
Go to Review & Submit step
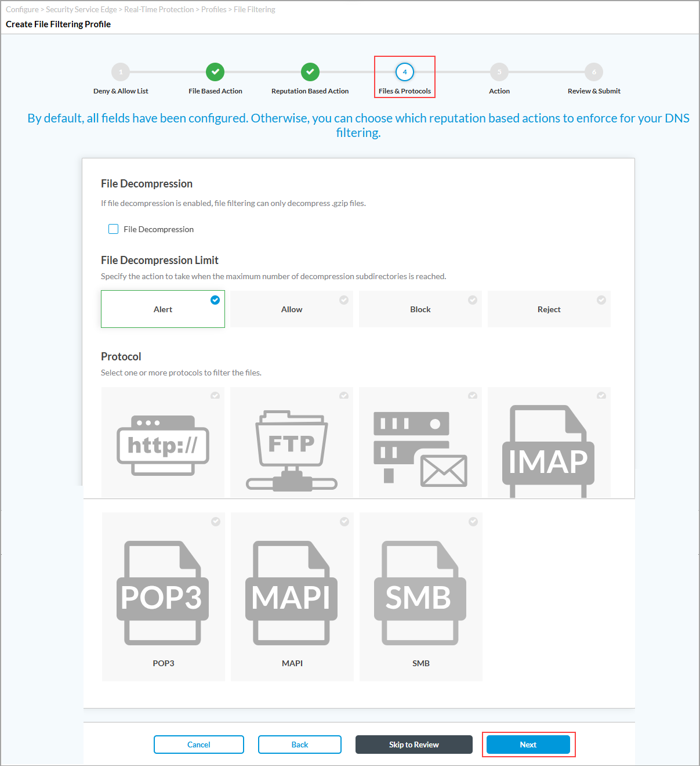coord(594,72)
